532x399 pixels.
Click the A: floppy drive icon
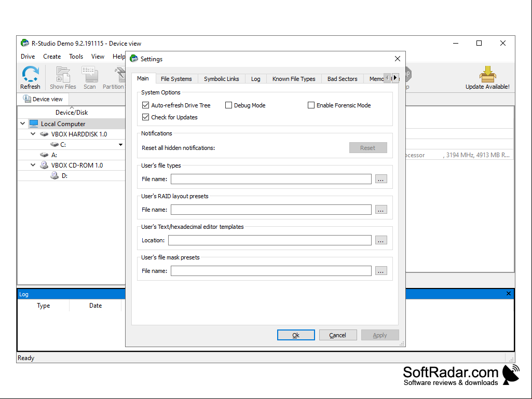point(44,155)
